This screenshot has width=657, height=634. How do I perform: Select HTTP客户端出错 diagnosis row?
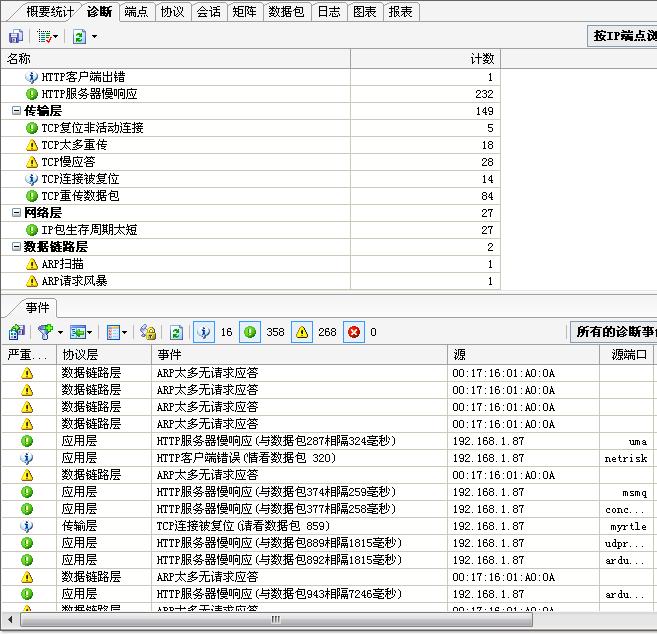(250, 77)
